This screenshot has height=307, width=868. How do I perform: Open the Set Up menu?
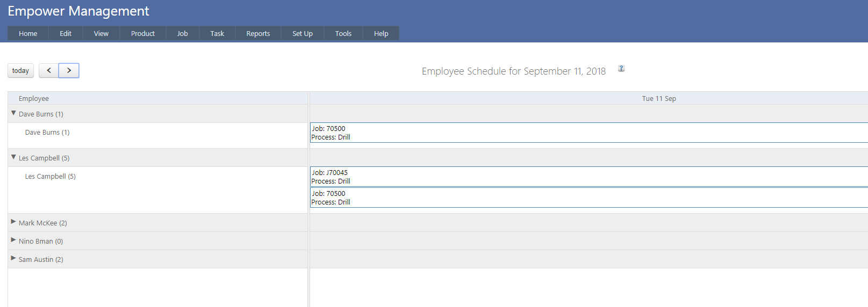click(302, 33)
